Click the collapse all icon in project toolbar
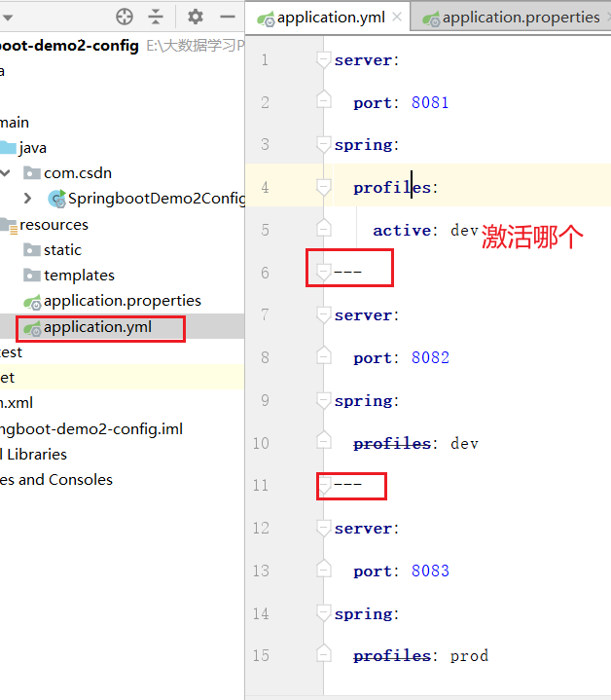Image resolution: width=611 pixels, height=700 pixels. pos(156,17)
